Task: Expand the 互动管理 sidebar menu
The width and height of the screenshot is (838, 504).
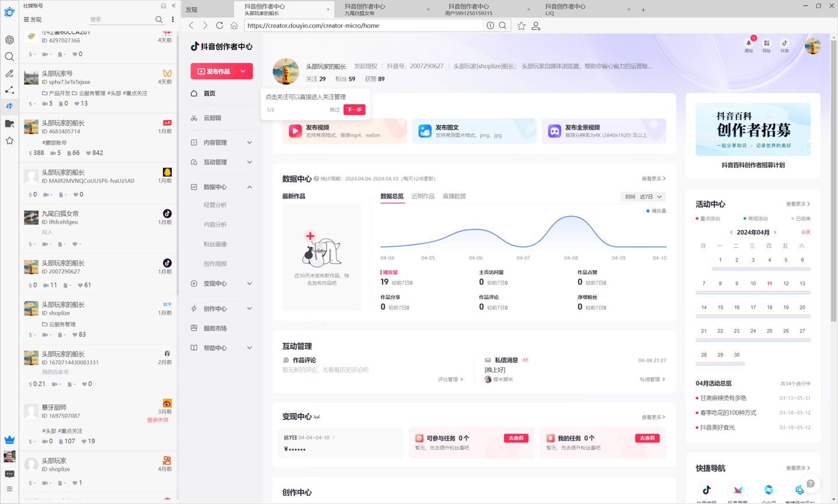Action: [x=222, y=162]
